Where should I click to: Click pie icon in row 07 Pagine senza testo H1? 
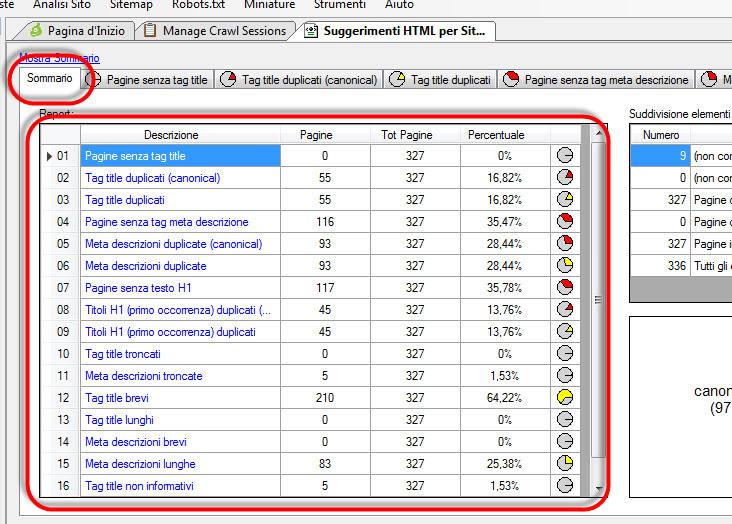[x=565, y=287]
